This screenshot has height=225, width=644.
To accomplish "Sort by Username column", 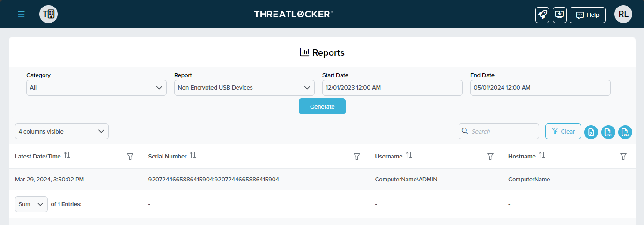I will pos(409,156).
